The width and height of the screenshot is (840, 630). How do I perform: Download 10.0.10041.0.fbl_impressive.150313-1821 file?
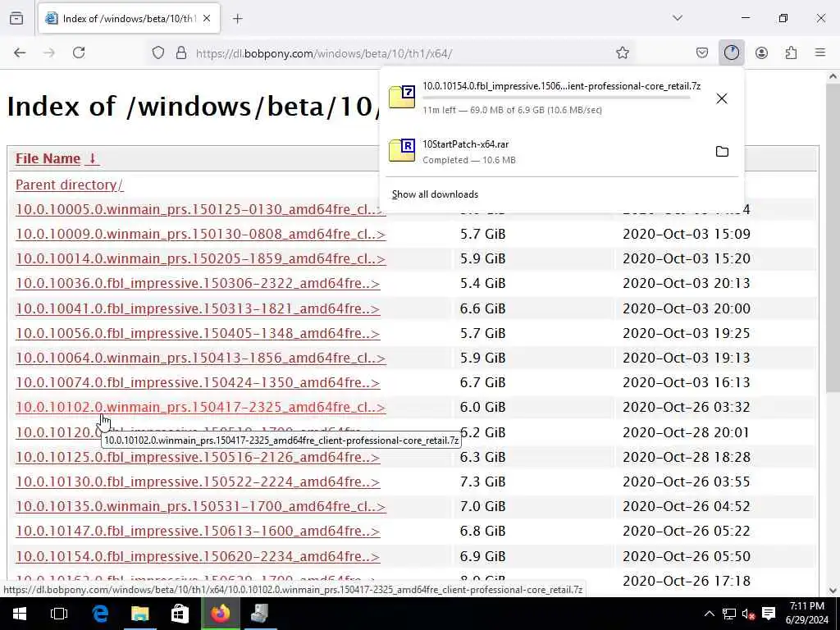(198, 309)
